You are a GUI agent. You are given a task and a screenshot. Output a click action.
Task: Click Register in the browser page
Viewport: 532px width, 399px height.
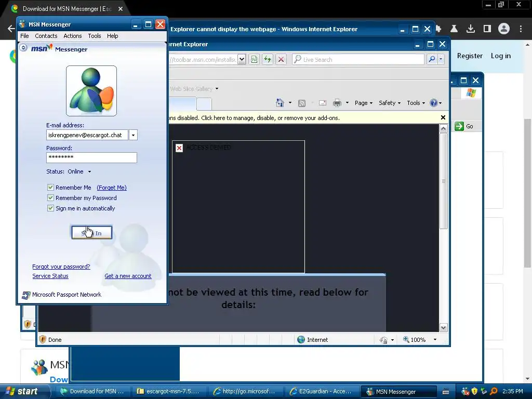click(x=470, y=56)
